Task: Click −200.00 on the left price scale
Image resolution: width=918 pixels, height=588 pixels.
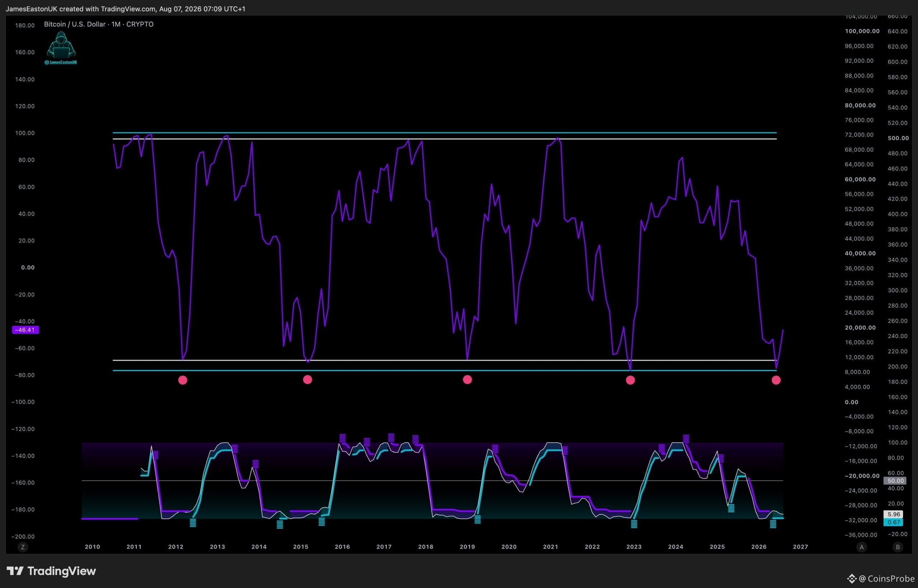Action: coord(23,536)
